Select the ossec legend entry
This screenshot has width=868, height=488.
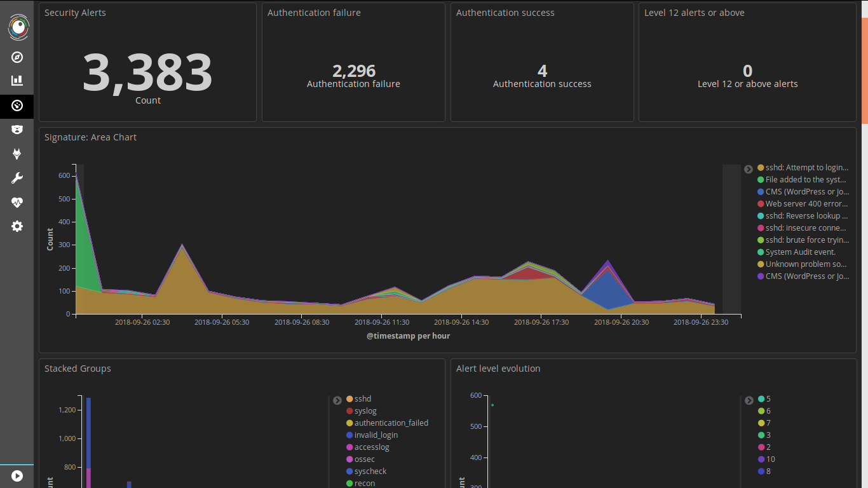coord(360,459)
